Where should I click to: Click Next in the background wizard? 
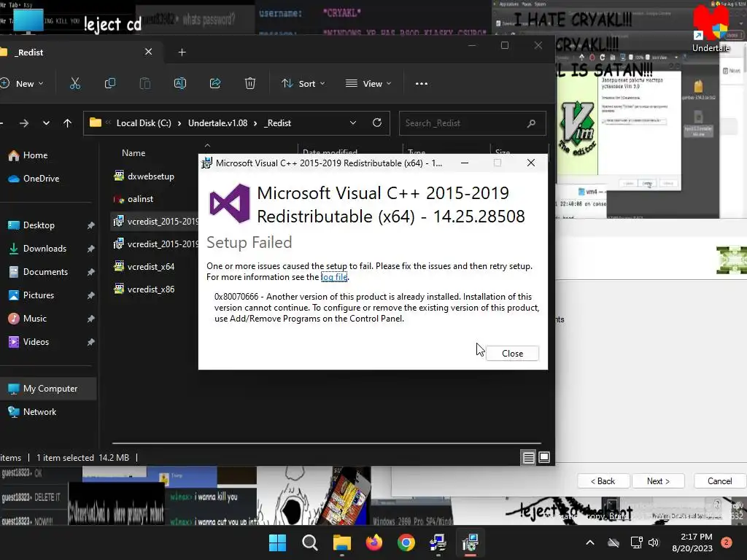point(658,481)
